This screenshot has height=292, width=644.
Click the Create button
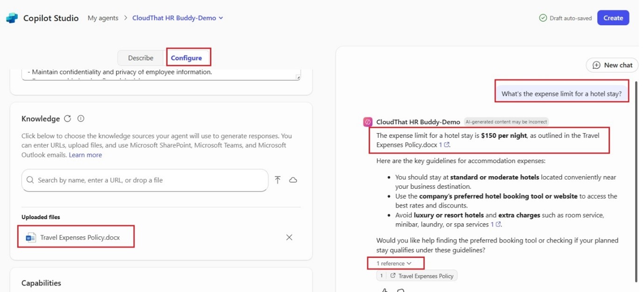pyautogui.click(x=613, y=18)
